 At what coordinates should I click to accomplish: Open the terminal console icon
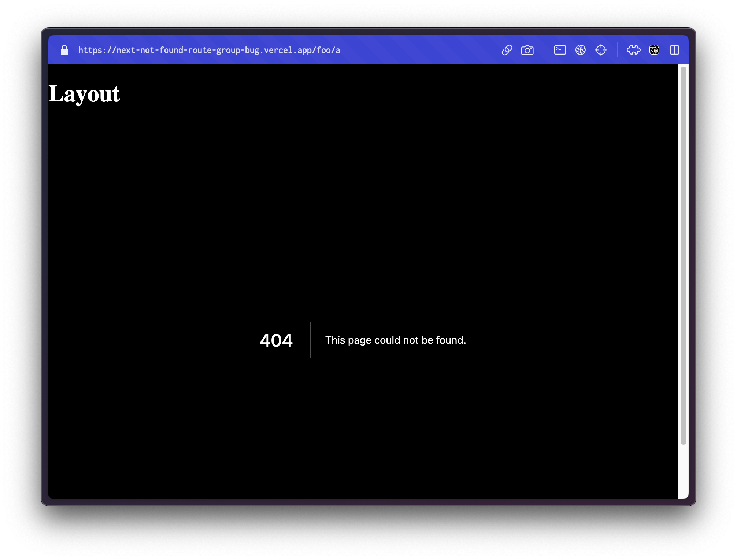coord(560,50)
